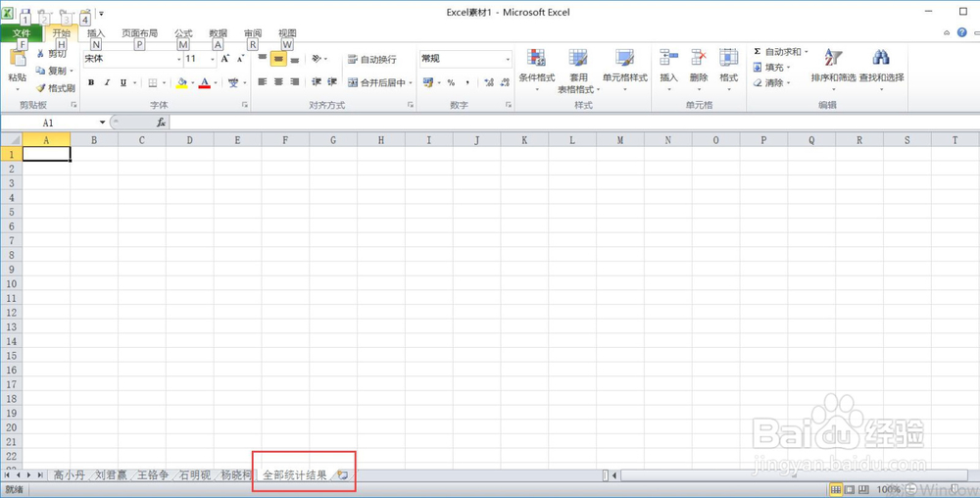Screen dimensions: 980x498
Task: Toggle top vertical alignment
Action: [x=263, y=59]
